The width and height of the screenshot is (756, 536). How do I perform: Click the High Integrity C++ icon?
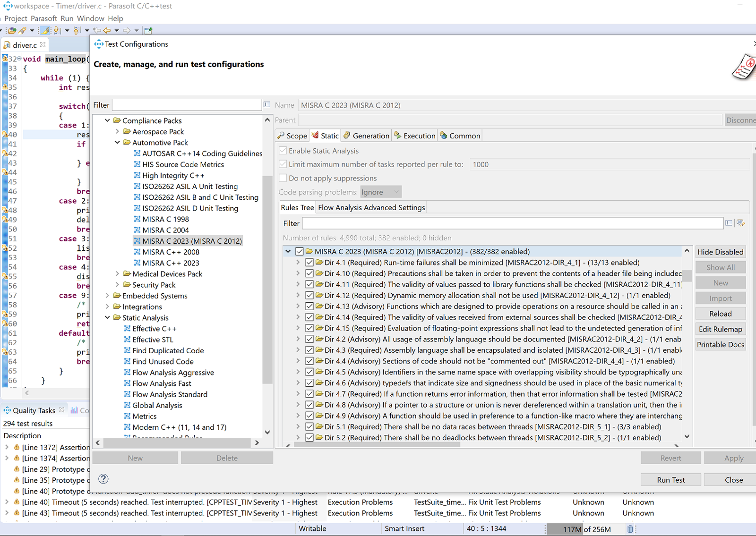pyautogui.click(x=137, y=175)
